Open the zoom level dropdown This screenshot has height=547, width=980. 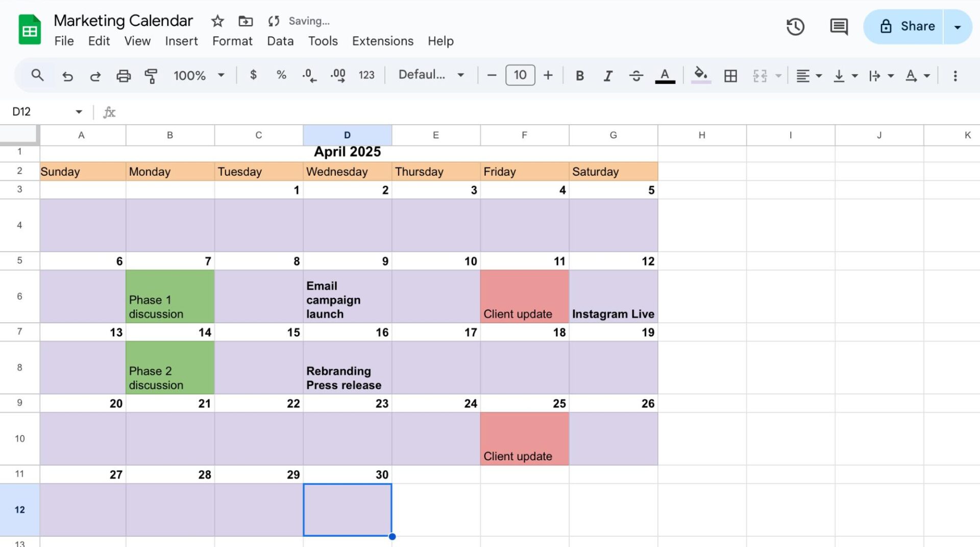click(199, 75)
